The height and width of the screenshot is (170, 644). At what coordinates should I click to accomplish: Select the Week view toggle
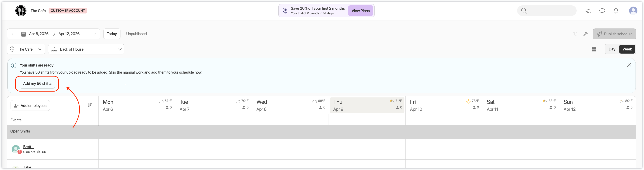(627, 49)
